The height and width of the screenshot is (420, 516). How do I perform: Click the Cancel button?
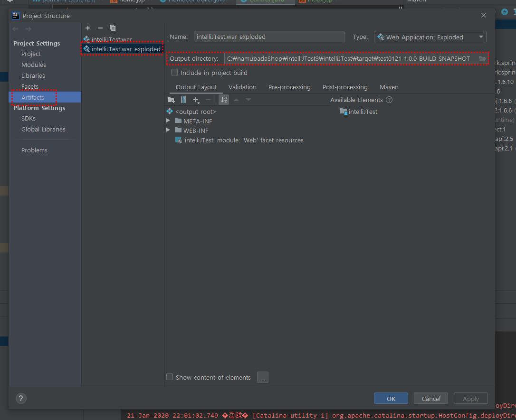pyautogui.click(x=431, y=398)
